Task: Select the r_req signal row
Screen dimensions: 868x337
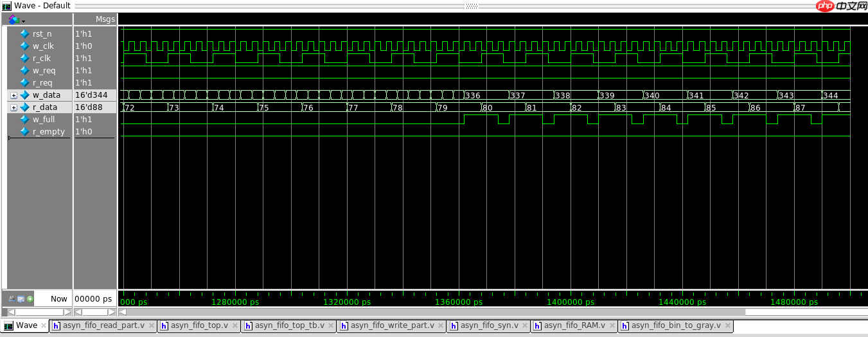Action: click(x=42, y=83)
